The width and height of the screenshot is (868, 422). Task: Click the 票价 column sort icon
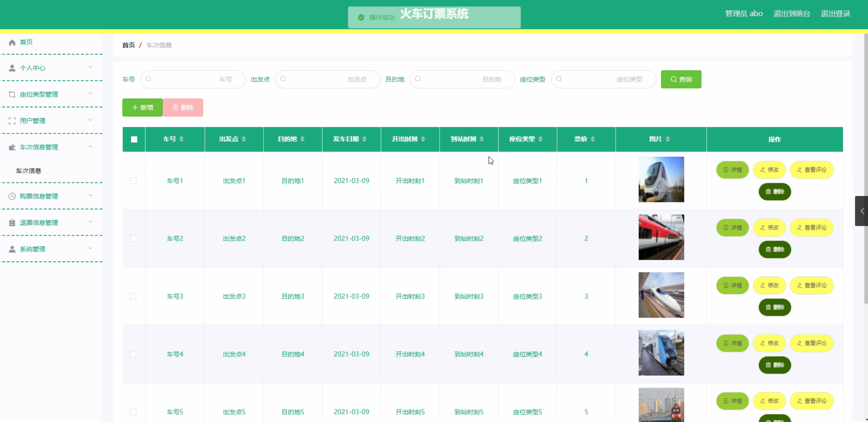coord(593,139)
